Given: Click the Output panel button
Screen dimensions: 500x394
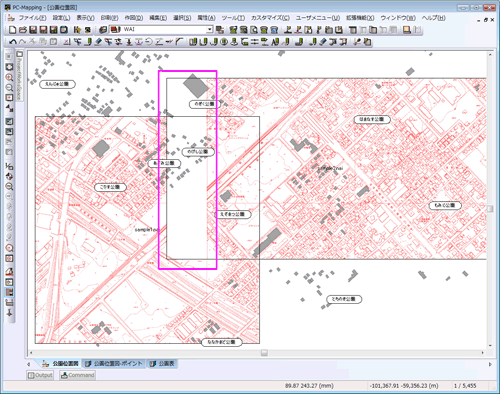Looking at the screenshot, I should (x=40, y=375).
